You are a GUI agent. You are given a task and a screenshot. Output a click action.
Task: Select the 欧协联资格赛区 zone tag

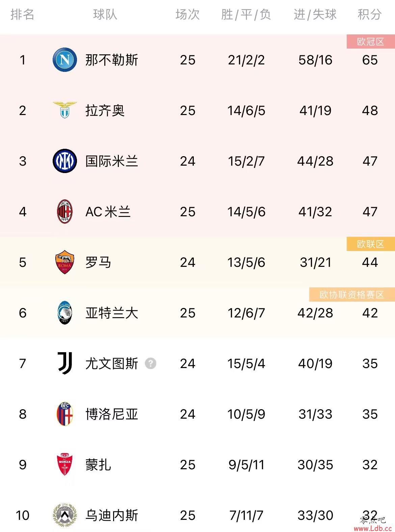(x=352, y=295)
